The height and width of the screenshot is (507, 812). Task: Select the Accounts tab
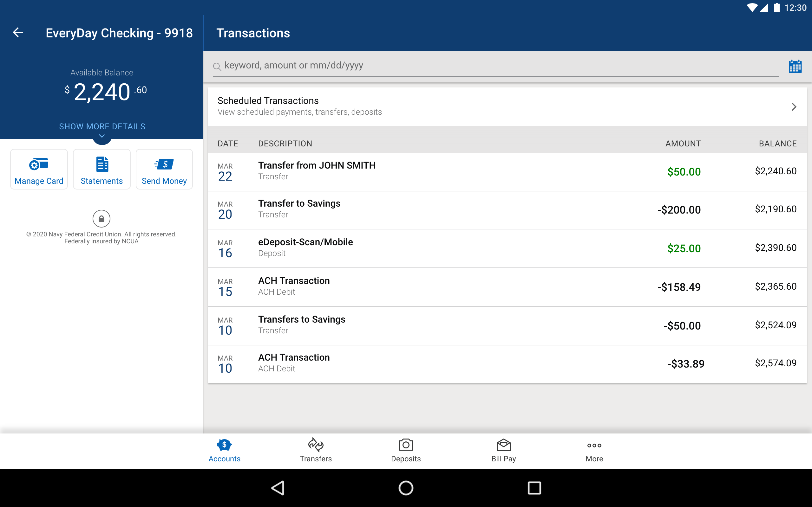click(x=224, y=450)
